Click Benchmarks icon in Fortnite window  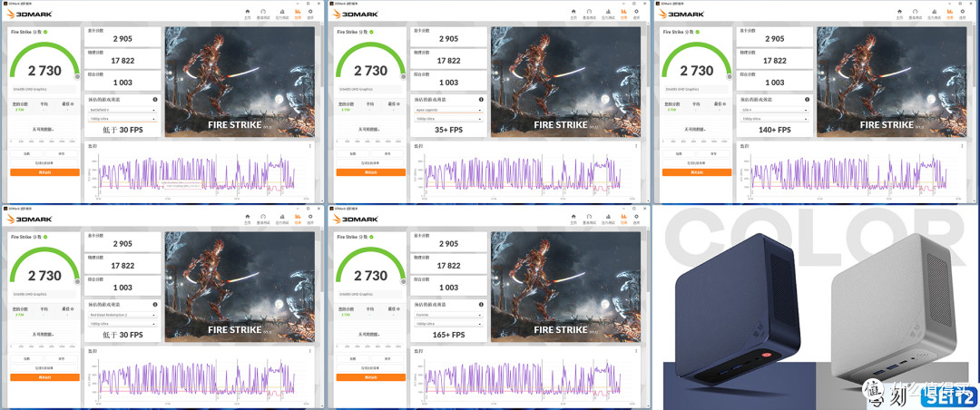[590, 218]
